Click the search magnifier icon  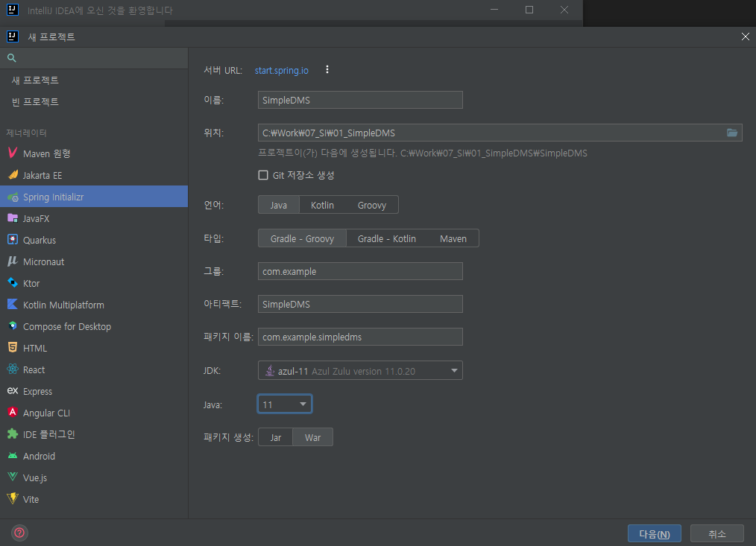(12, 58)
